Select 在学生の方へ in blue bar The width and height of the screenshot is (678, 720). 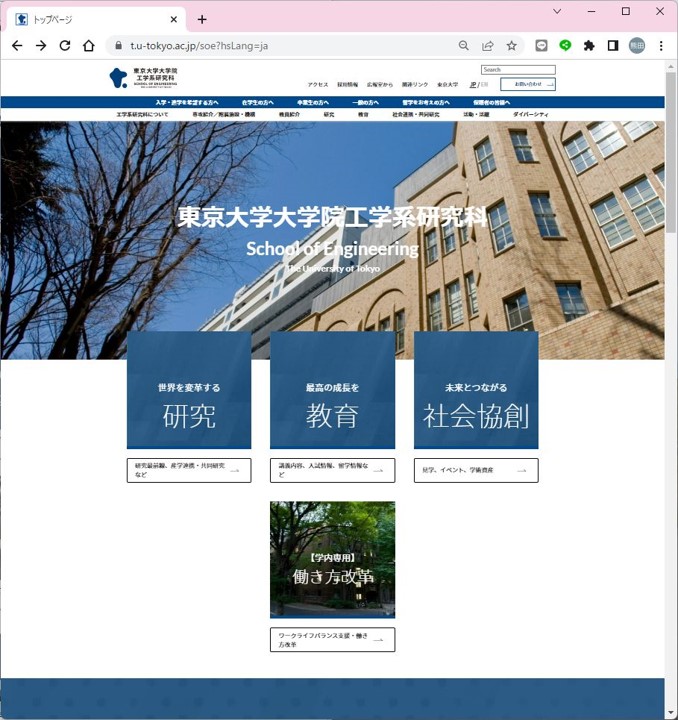click(x=258, y=102)
